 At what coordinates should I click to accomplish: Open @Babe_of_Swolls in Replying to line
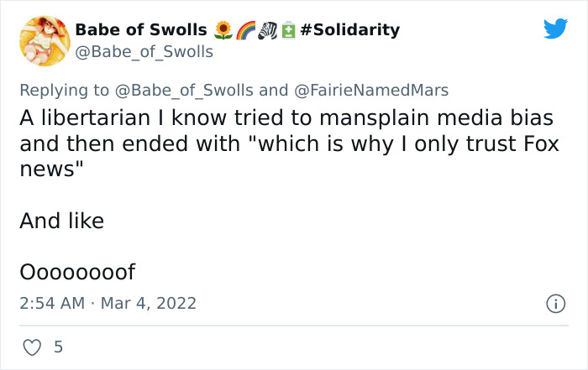[184, 91]
